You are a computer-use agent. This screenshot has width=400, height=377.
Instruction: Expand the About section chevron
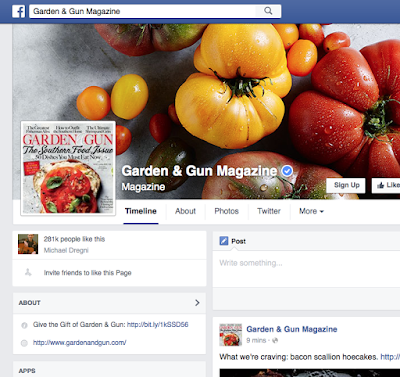[x=197, y=303]
